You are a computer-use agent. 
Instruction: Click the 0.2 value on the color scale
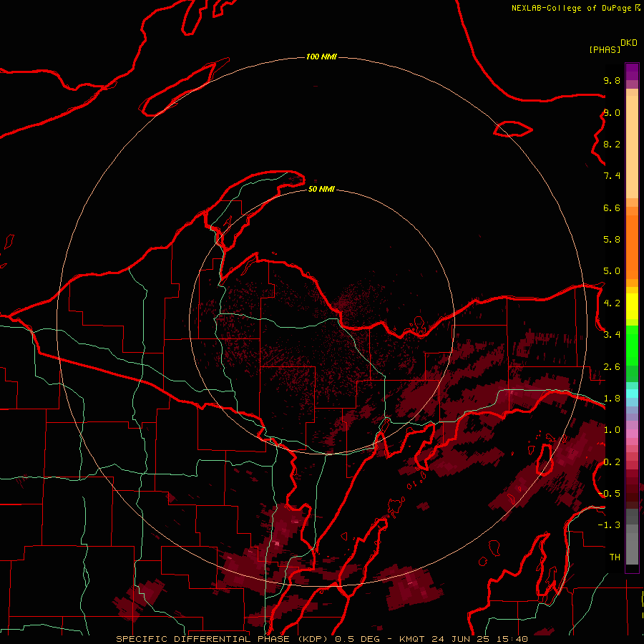(x=612, y=462)
